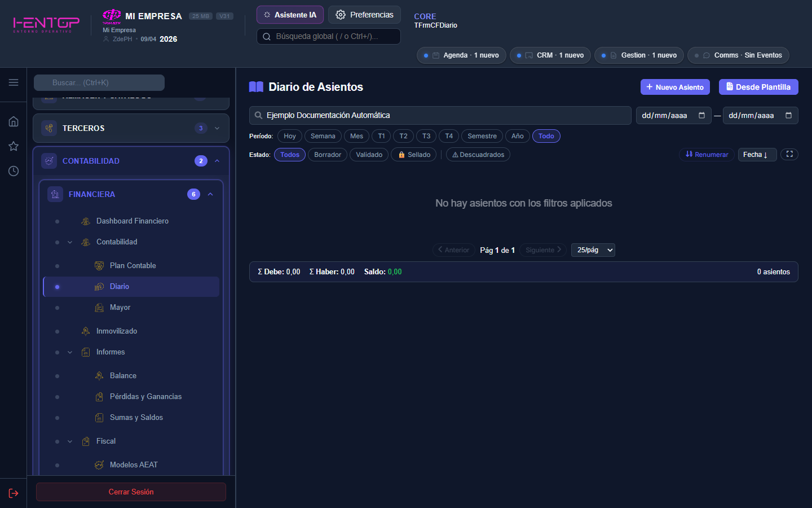Viewport: 812px width, 508px height.
Task: Filter by Borrador status
Action: (328, 155)
